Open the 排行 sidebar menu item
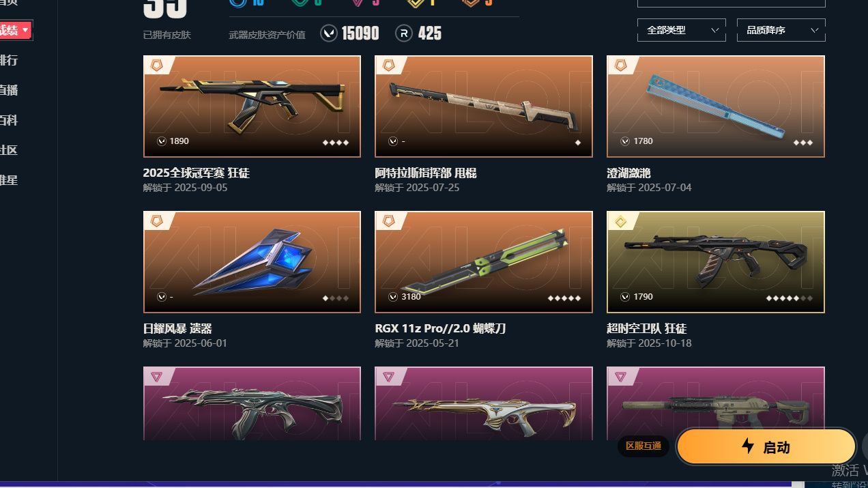 pyautogui.click(x=8, y=60)
